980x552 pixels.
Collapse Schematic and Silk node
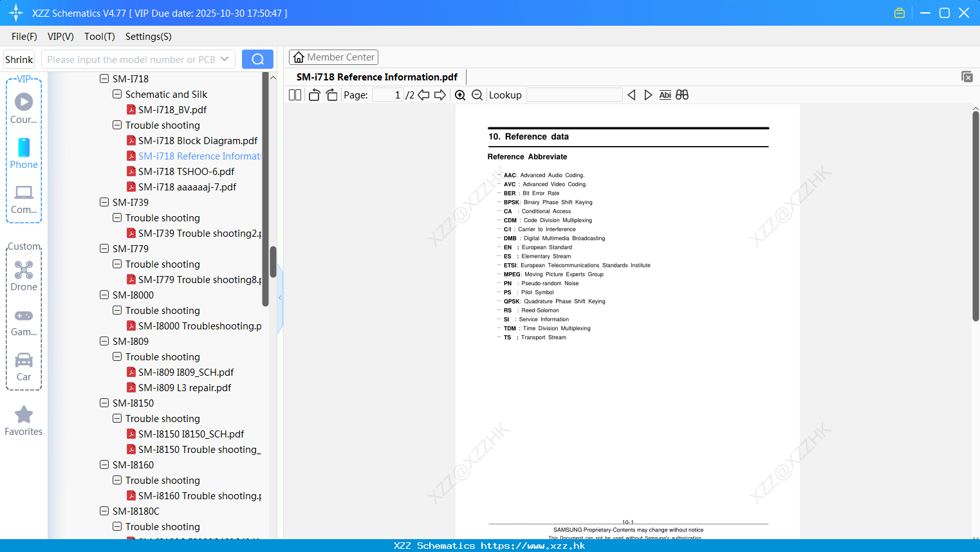click(117, 94)
